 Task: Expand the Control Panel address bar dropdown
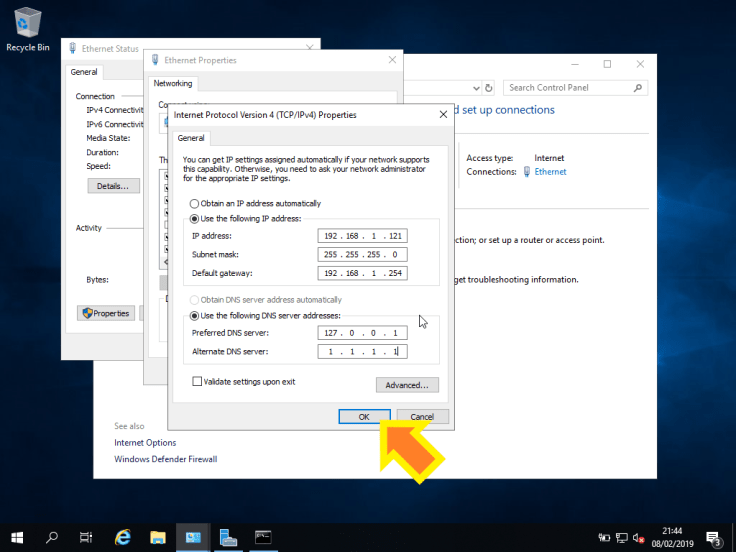coord(476,88)
